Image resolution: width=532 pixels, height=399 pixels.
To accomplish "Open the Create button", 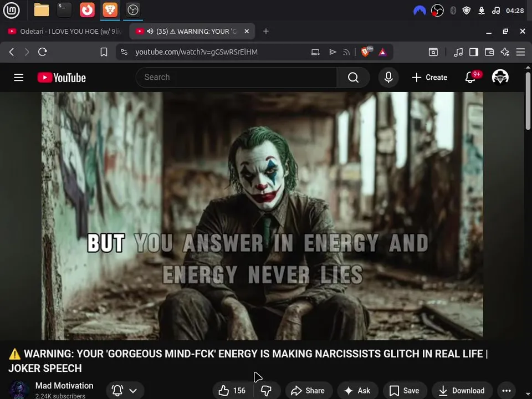I will click(429, 78).
